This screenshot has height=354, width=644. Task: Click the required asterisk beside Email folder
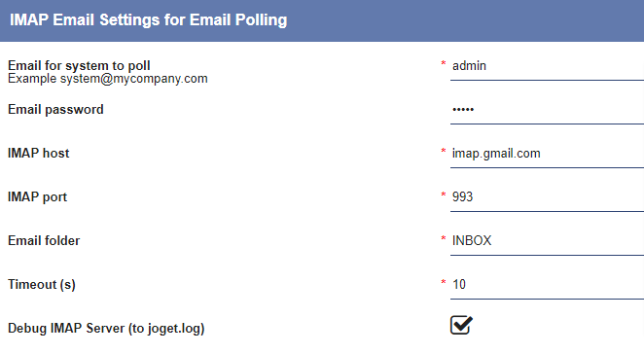click(444, 238)
